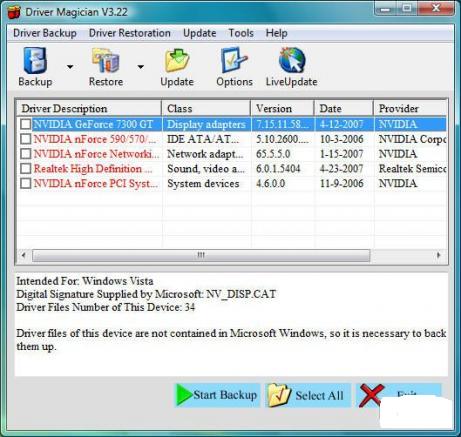
Task: Tick the Realtek High Definition checkbox
Action: point(26,169)
